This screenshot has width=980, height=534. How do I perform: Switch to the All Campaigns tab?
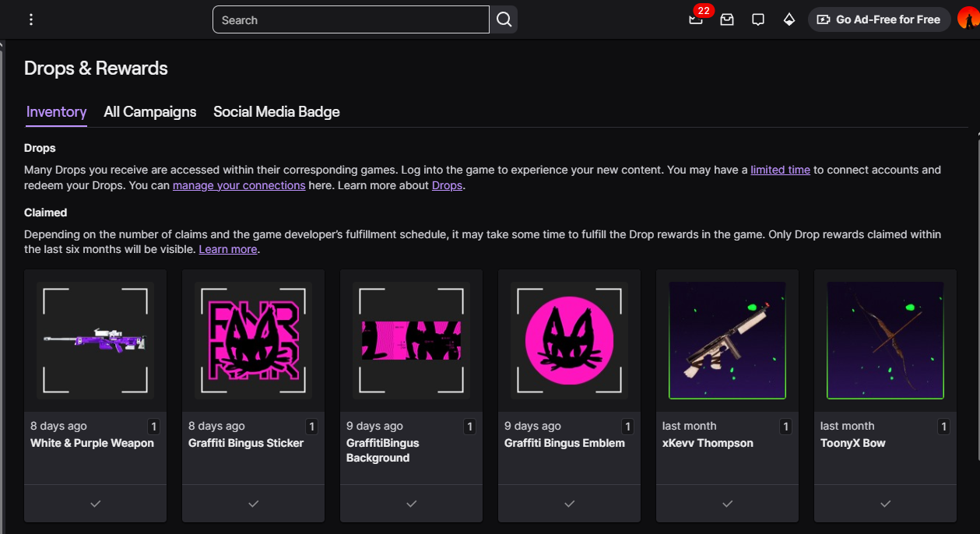click(x=150, y=111)
